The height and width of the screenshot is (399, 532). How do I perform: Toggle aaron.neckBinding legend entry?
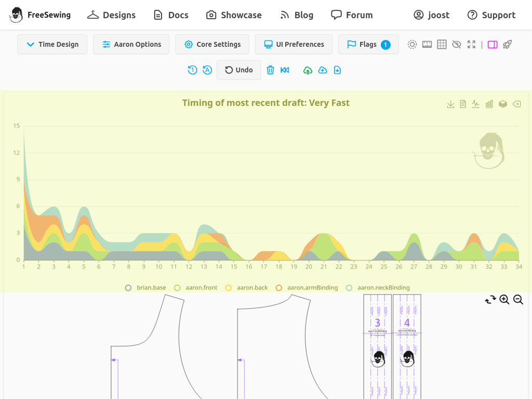(378, 288)
